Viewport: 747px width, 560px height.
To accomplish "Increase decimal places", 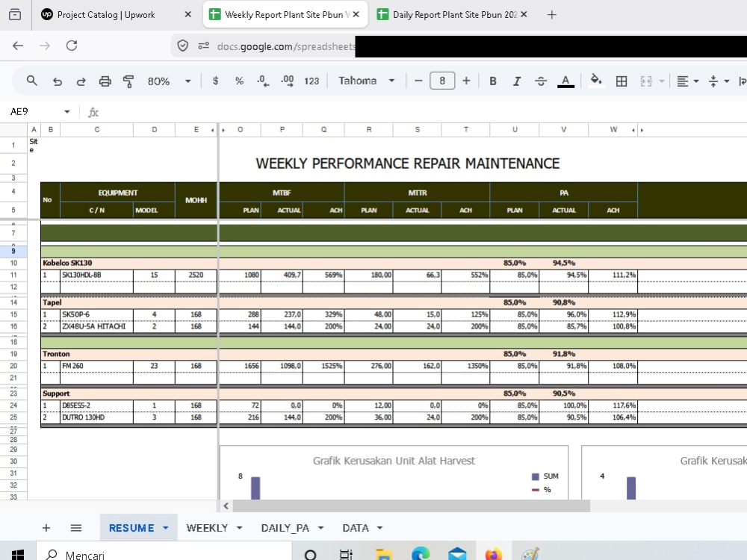I will click(288, 81).
